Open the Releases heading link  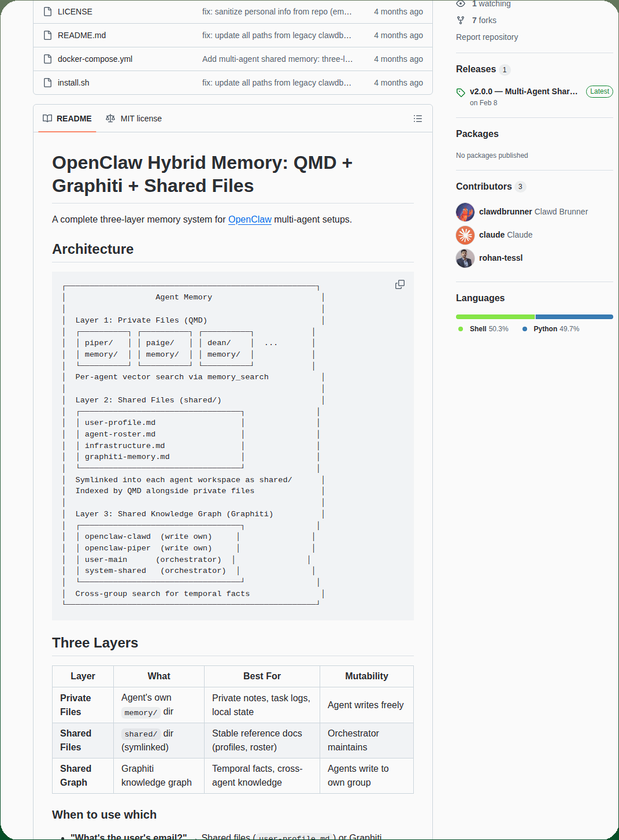point(476,69)
